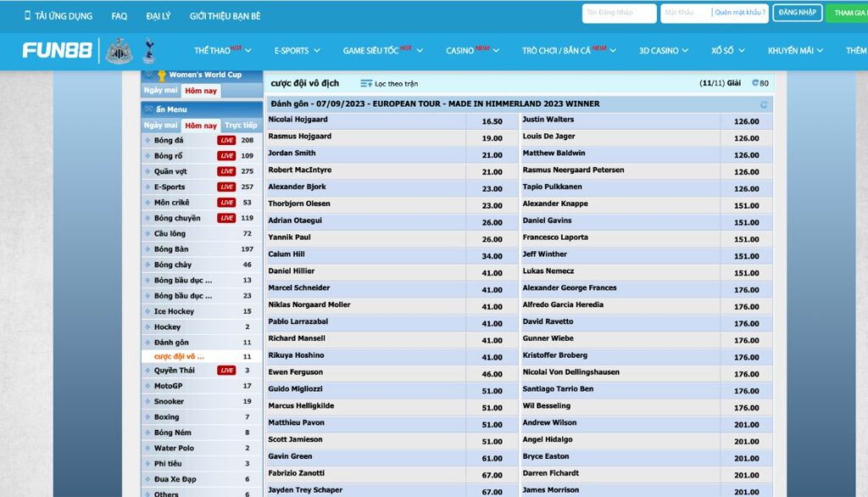The height and width of the screenshot is (497, 868).
Task: Select MotoGP in sports list
Action: point(202,386)
